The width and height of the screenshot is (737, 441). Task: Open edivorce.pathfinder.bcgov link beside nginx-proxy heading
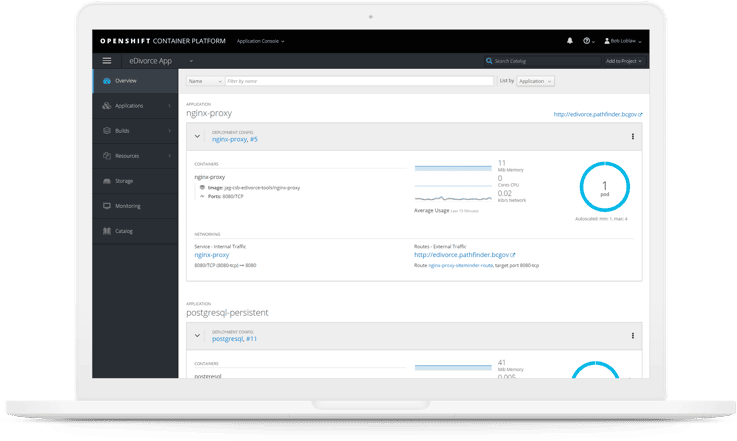(x=597, y=114)
